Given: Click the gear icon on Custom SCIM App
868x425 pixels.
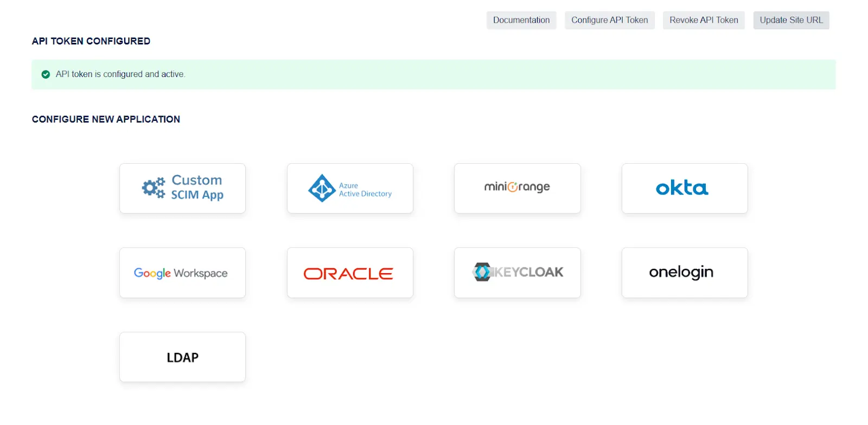Looking at the screenshot, I should pyautogui.click(x=153, y=188).
